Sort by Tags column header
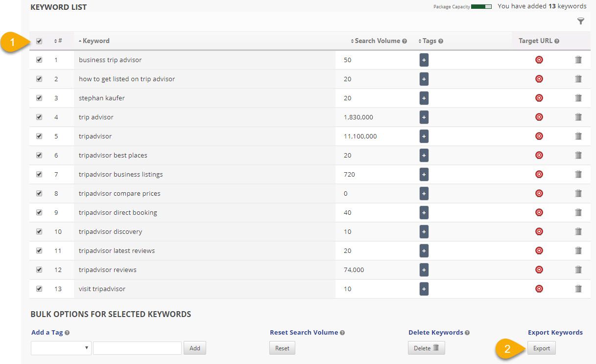 (x=429, y=41)
